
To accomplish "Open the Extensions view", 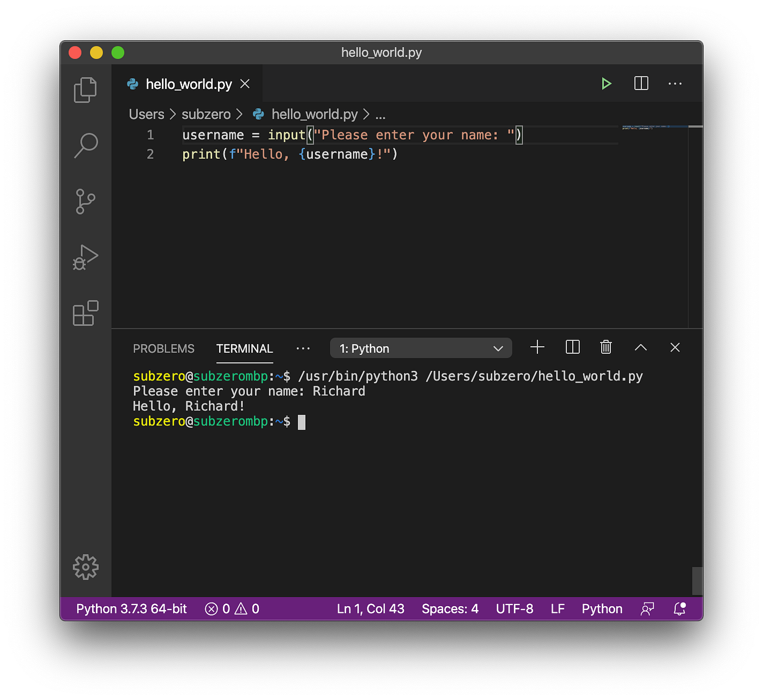I will pyautogui.click(x=86, y=313).
